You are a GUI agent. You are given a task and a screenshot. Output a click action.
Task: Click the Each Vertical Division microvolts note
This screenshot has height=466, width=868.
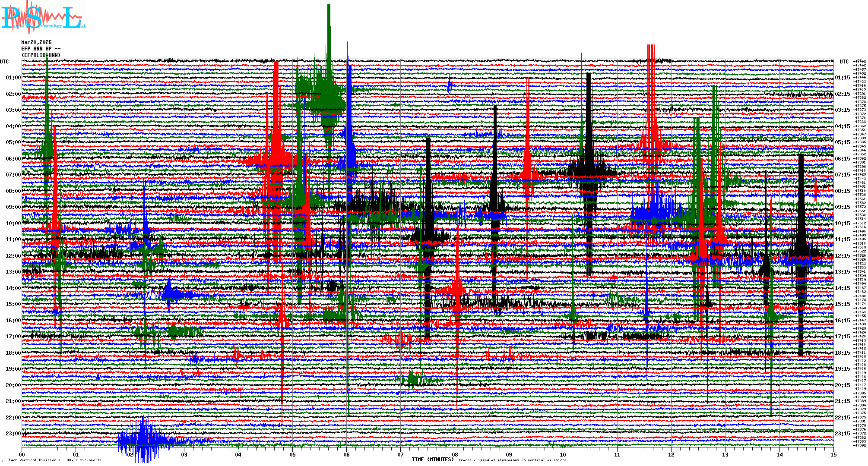(x=55, y=460)
